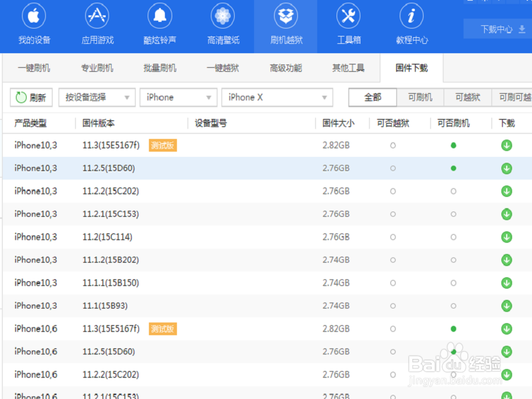Select row iPhone10,3 version 11.2.2(15C202)
The width and height of the screenshot is (532, 399).
click(x=267, y=192)
